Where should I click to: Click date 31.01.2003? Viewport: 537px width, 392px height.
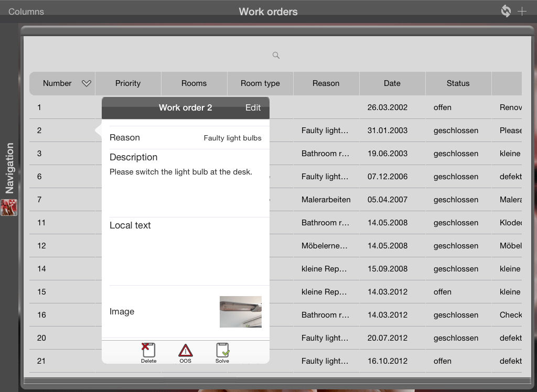(388, 130)
